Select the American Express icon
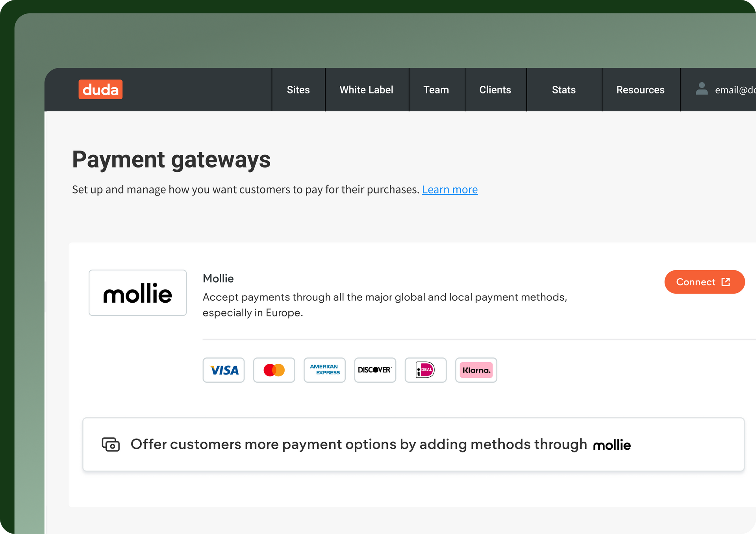The height and width of the screenshot is (534, 756). pyautogui.click(x=324, y=370)
